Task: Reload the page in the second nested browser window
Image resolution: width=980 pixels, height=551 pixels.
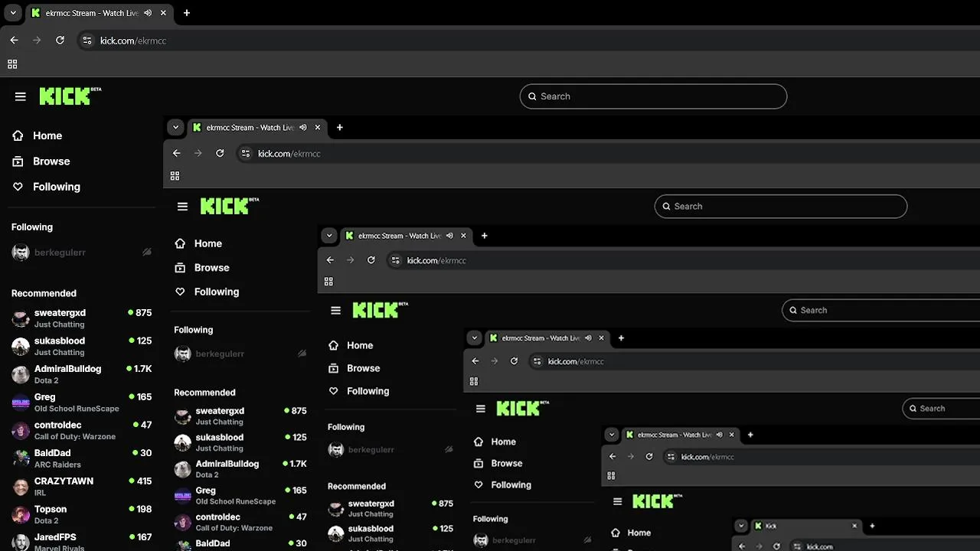Action: [x=220, y=153]
